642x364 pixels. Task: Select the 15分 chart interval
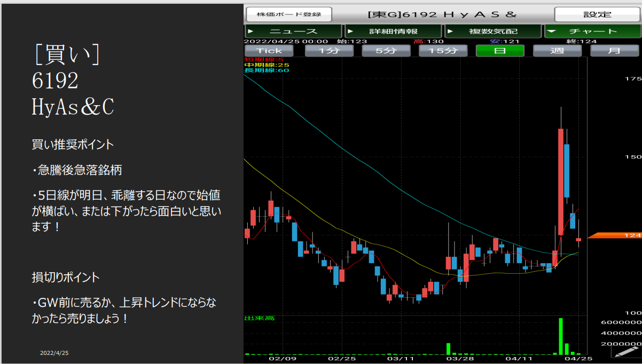pyautogui.click(x=443, y=51)
